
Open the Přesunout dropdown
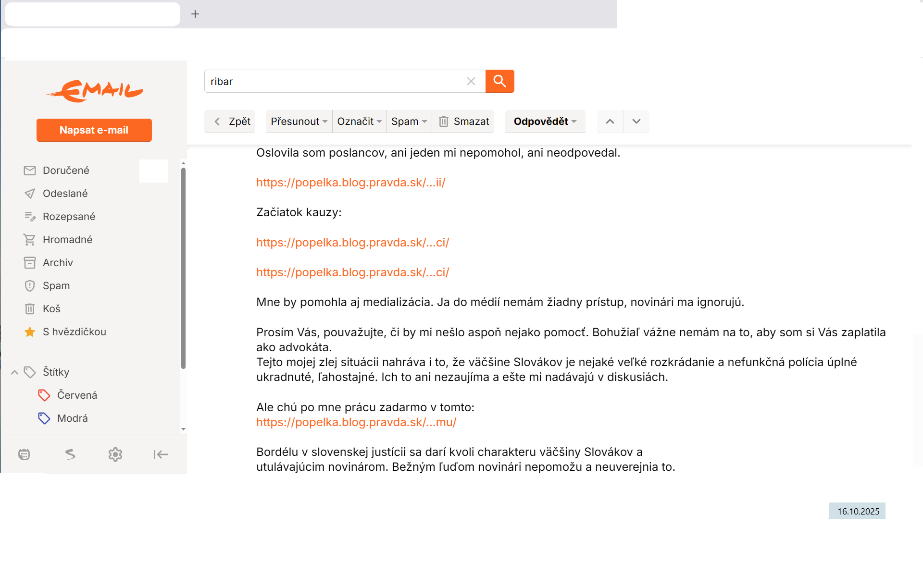tap(299, 122)
